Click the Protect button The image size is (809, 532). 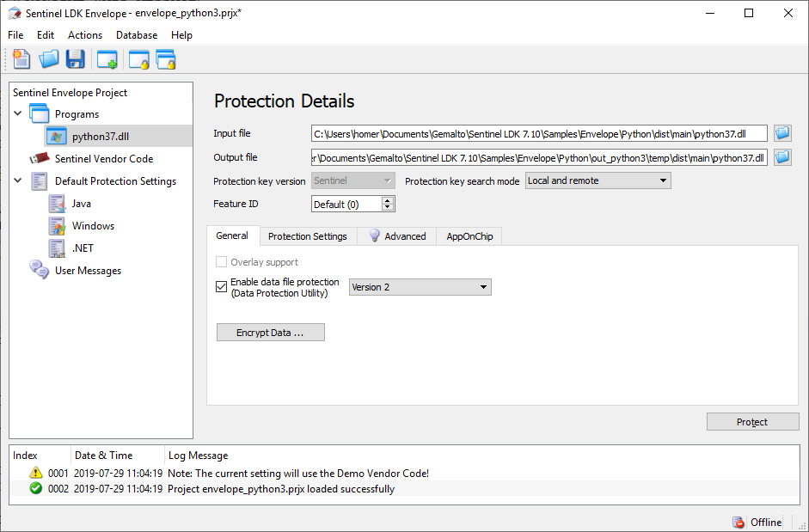click(752, 421)
